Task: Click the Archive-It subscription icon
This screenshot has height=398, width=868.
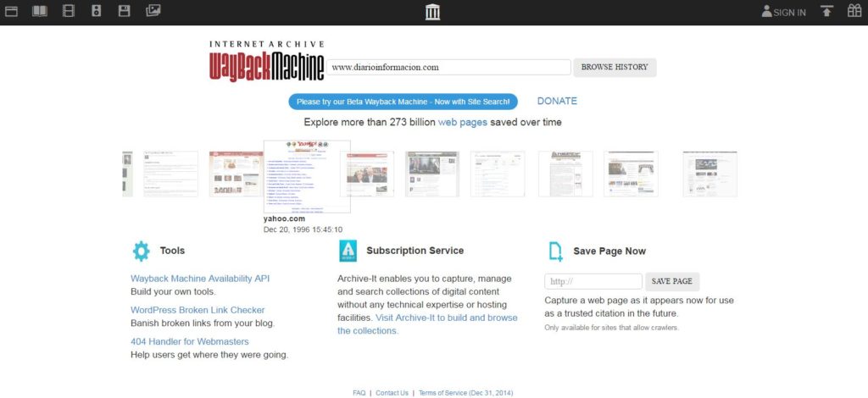Action: click(x=348, y=251)
